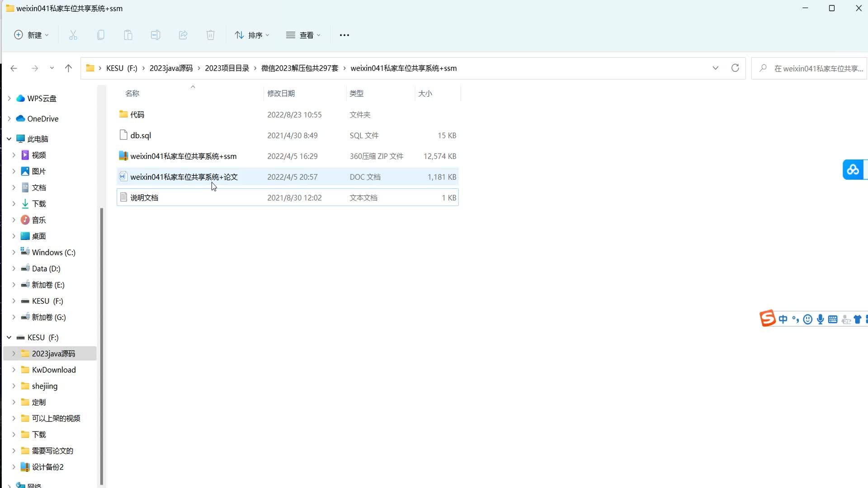This screenshot has width=868, height=488.
Task: Collapse the 此电脑 tree node
Action: (x=9, y=139)
